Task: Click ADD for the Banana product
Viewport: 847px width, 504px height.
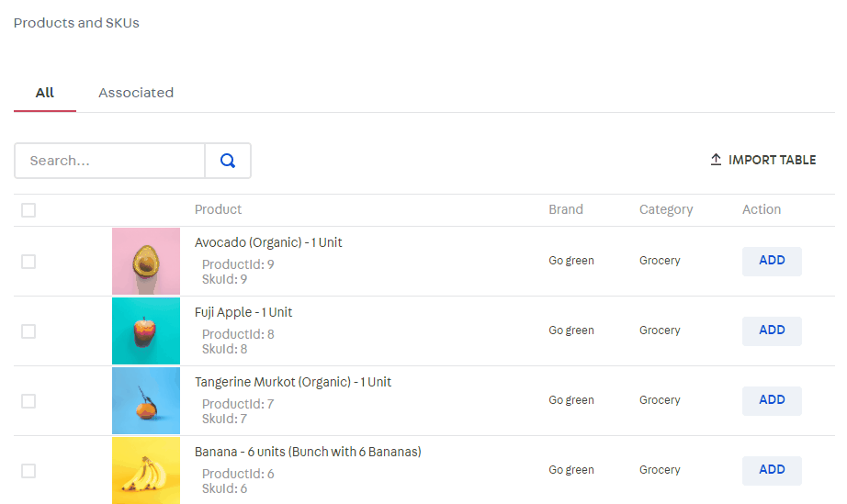Action: [x=772, y=470]
